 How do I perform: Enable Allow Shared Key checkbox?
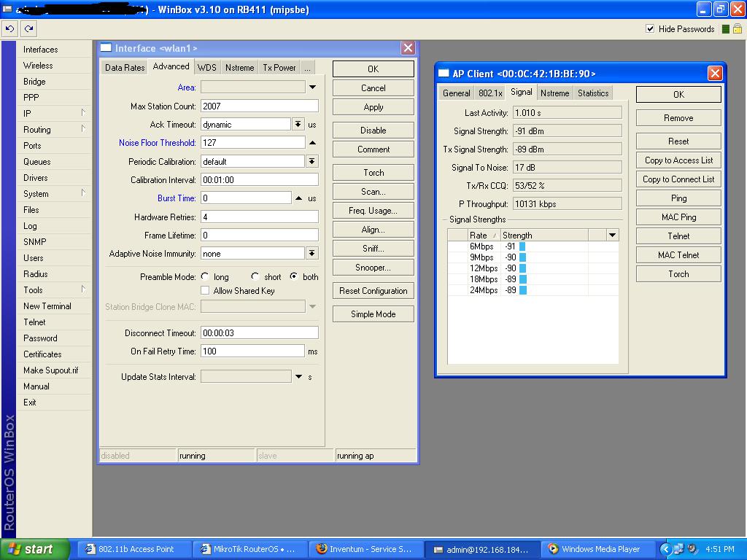[x=205, y=290]
